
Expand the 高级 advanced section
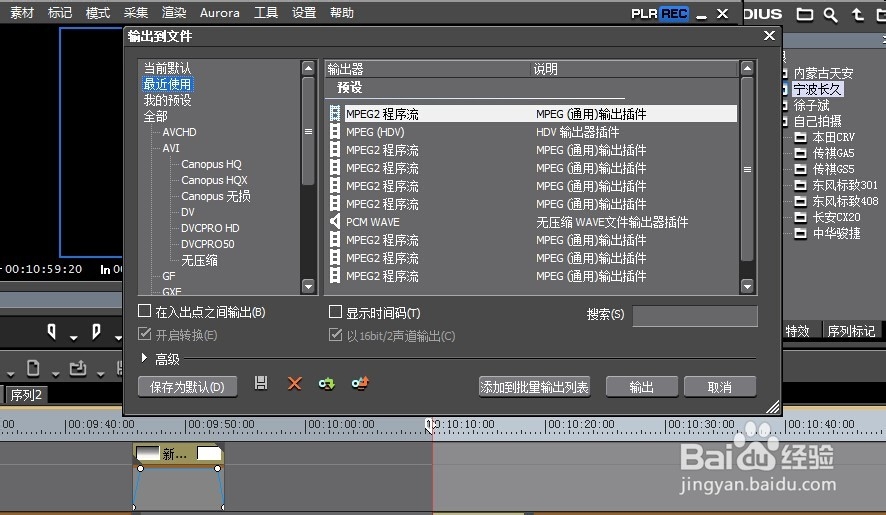(144, 358)
